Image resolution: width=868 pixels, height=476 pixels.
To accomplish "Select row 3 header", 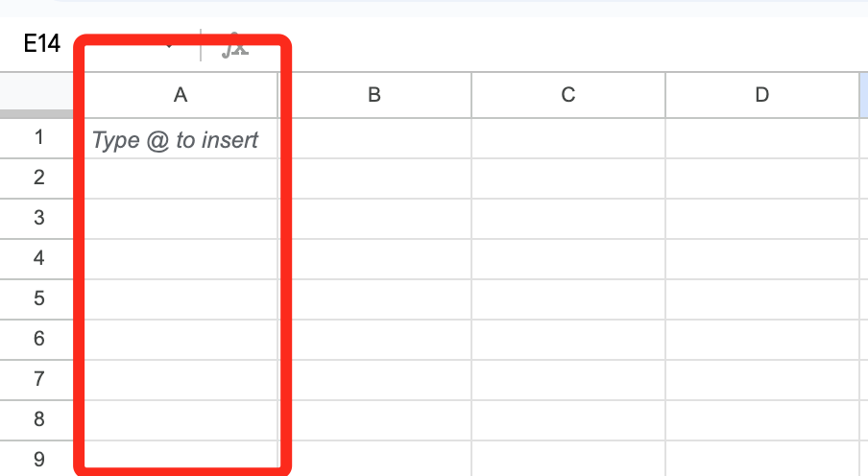I will coord(38,219).
